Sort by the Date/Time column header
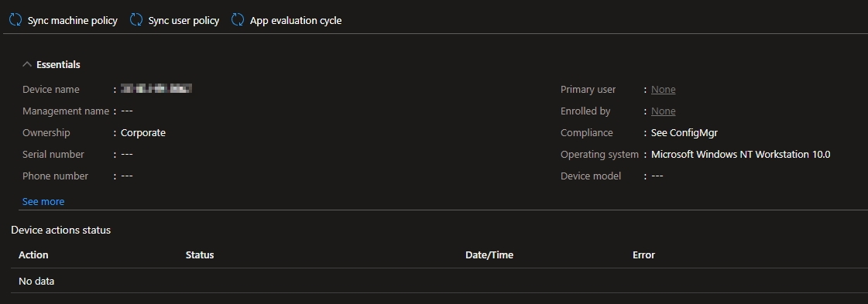The width and height of the screenshot is (868, 304). tap(489, 254)
